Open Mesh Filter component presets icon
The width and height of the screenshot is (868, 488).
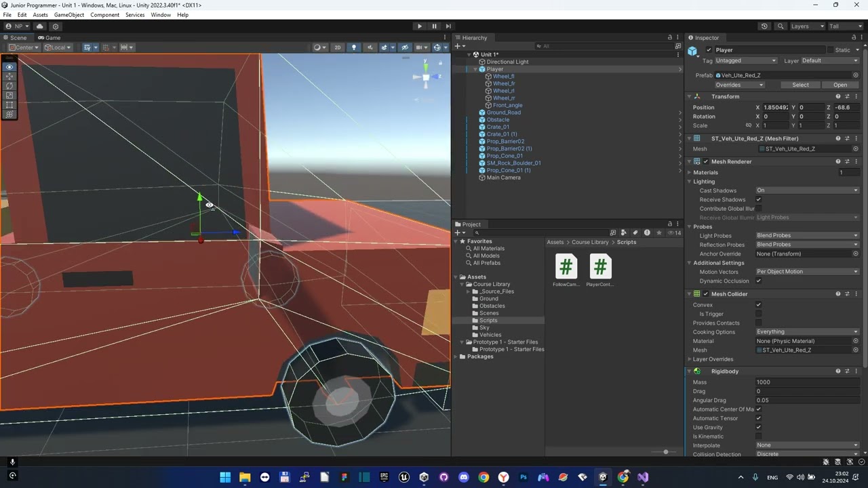(x=847, y=138)
